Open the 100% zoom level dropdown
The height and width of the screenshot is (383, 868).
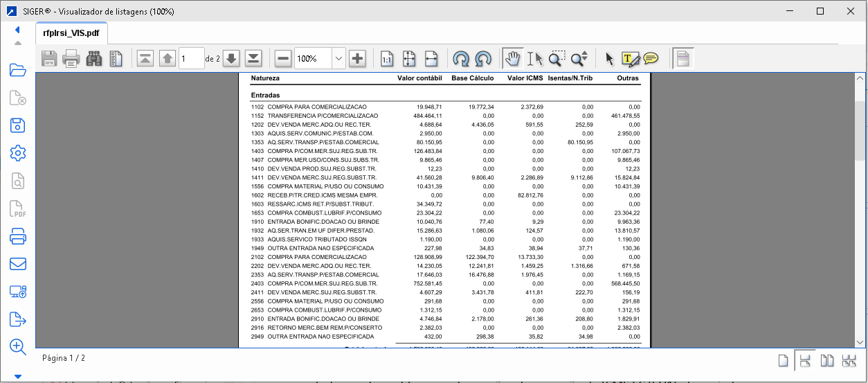pos(338,59)
